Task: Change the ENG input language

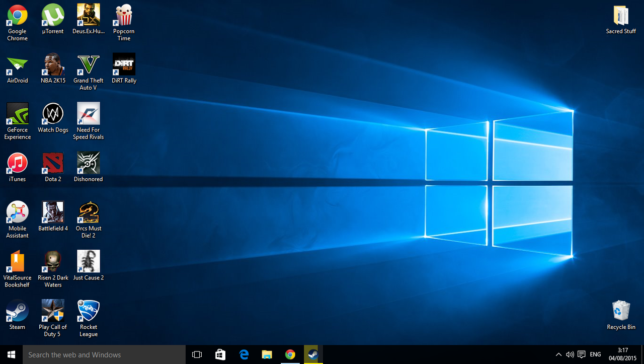Action: 595,354
